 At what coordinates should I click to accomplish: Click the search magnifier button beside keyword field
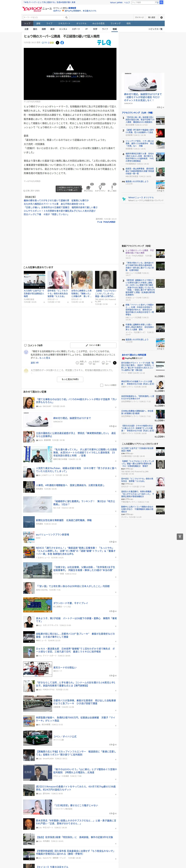66,18
